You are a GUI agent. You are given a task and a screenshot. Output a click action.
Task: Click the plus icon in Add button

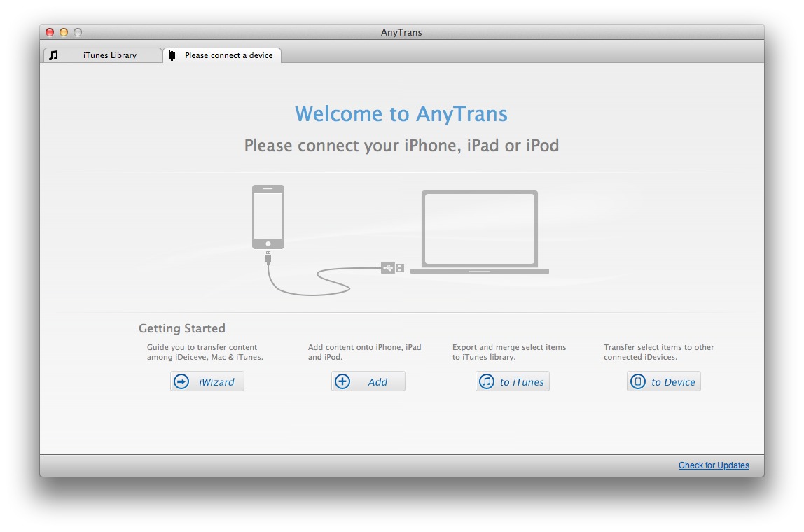pyautogui.click(x=342, y=381)
